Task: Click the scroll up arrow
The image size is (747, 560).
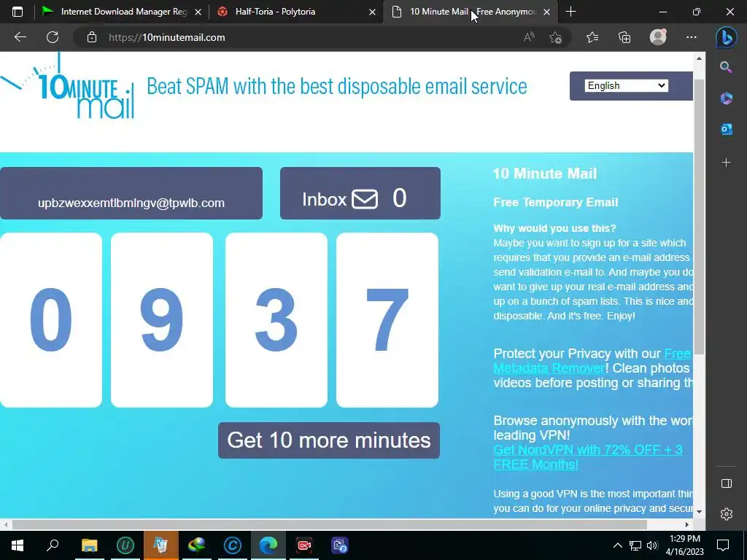Action: point(699,58)
